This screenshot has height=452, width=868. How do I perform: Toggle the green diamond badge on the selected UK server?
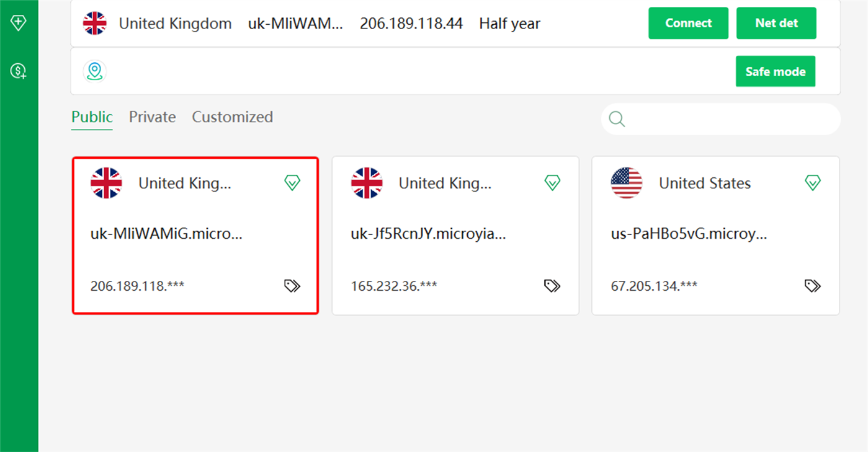pyautogui.click(x=292, y=182)
